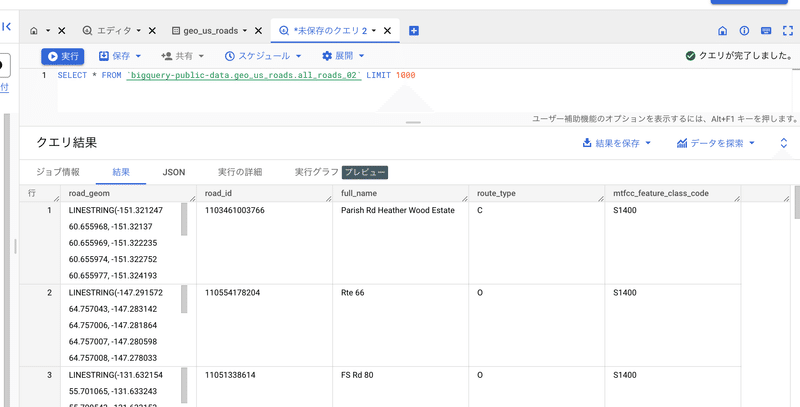Image resolution: width=800 pixels, height=407 pixels.
Task: Click the add new tab plus icon
Action: (x=414, y=31)
